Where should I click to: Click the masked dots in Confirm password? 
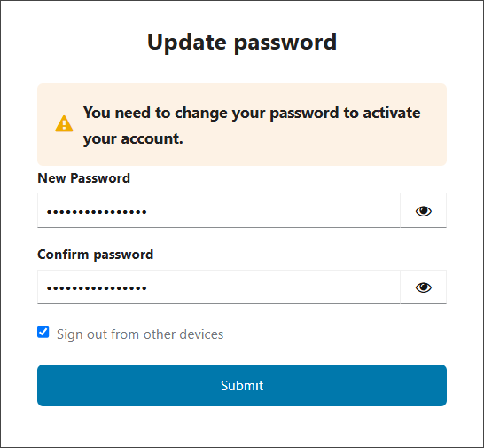pyautogui.click(x=97, y=288)
